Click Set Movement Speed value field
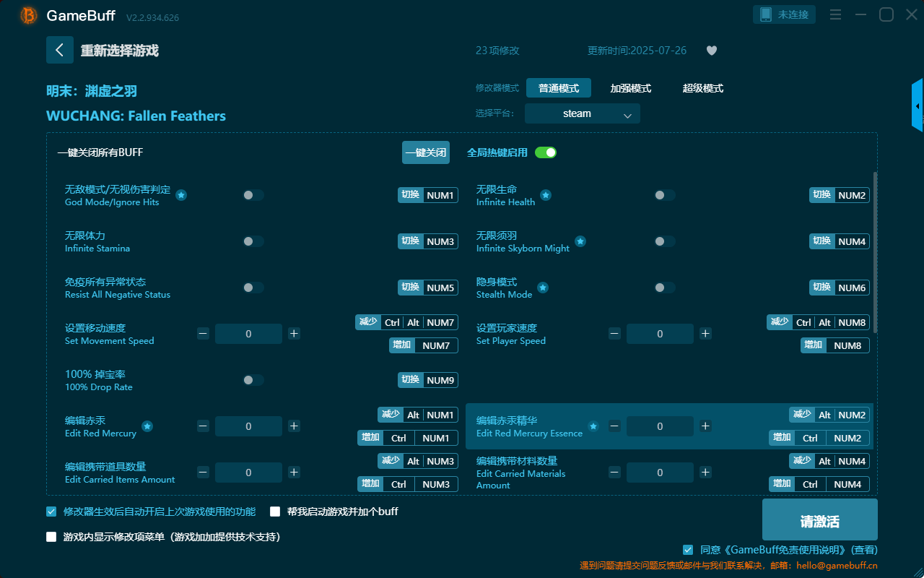 pos(248,334)
